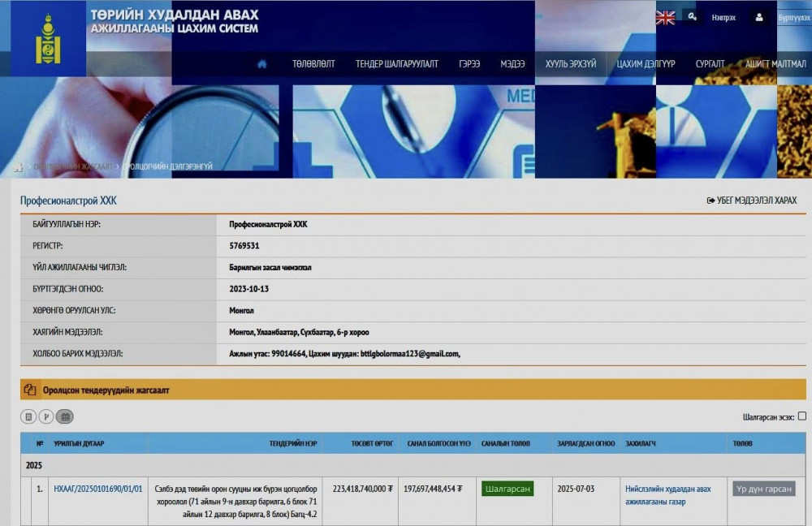Click the registry number 5769531

pyautogui.click(x=244, y=246)
